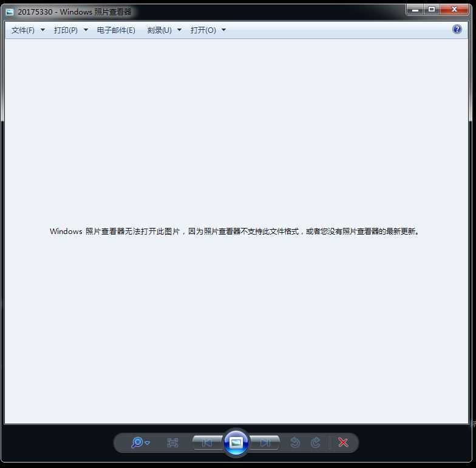The image size is (476, 468).
Task: Select the actual size fit icon
Action: pyautogui.click(x=172, y=442)
